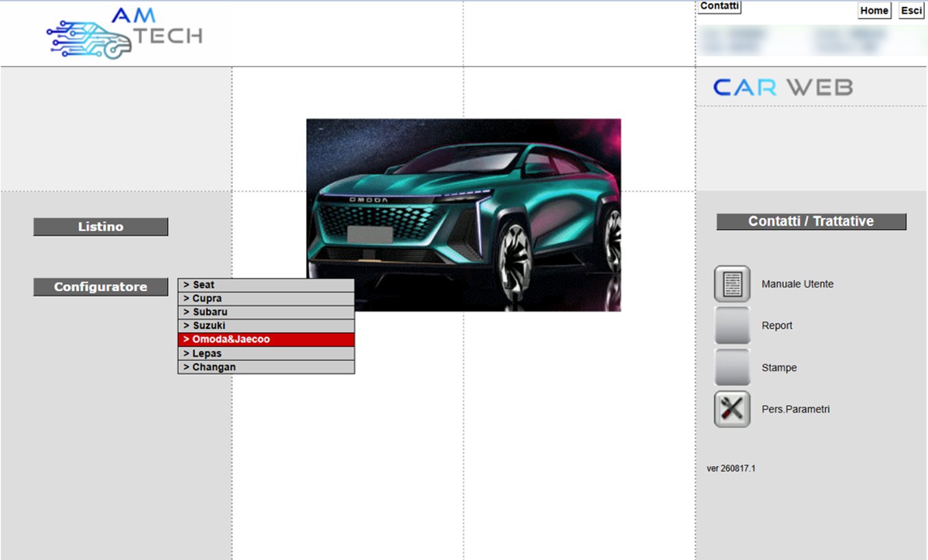Pick Changan from the brand menu
Viewport: 928px width, 560px height.
[x=266, y=367]
